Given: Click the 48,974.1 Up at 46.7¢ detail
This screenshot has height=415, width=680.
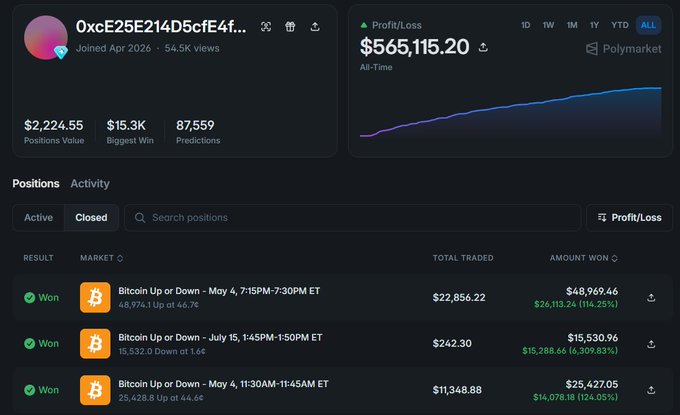Looking at the screenshot, I should pyautogui.click(x=158, y=305).
